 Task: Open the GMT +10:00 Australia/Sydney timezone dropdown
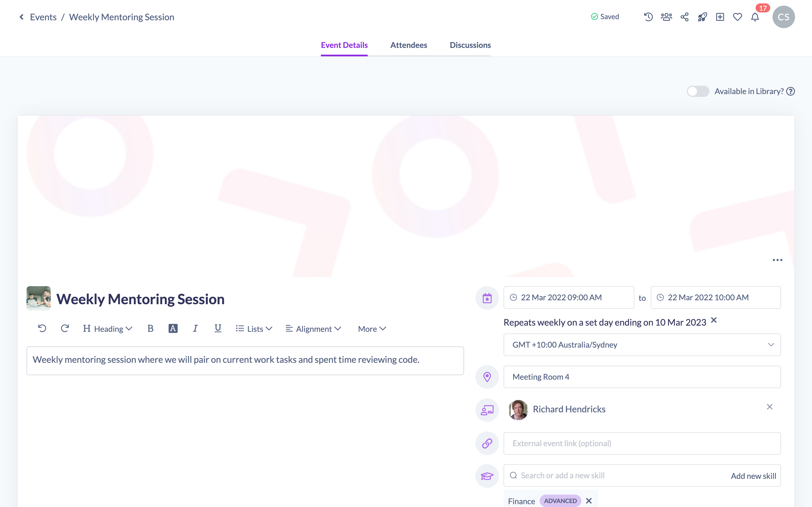tap(642, 345)
